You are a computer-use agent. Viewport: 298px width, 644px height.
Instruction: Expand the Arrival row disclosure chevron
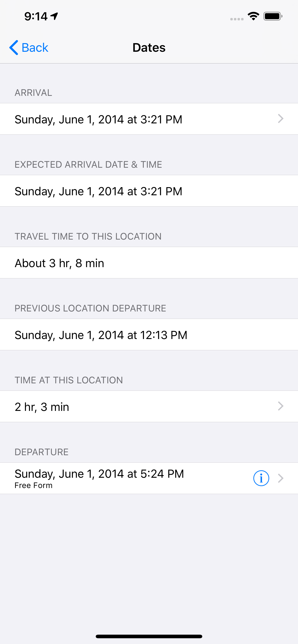point(280,119)
